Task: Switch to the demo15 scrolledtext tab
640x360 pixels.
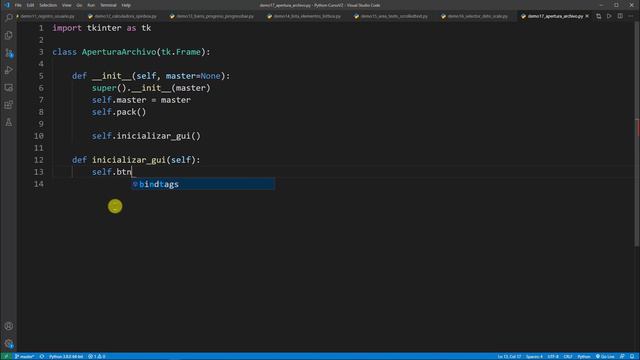Action: 392,16
